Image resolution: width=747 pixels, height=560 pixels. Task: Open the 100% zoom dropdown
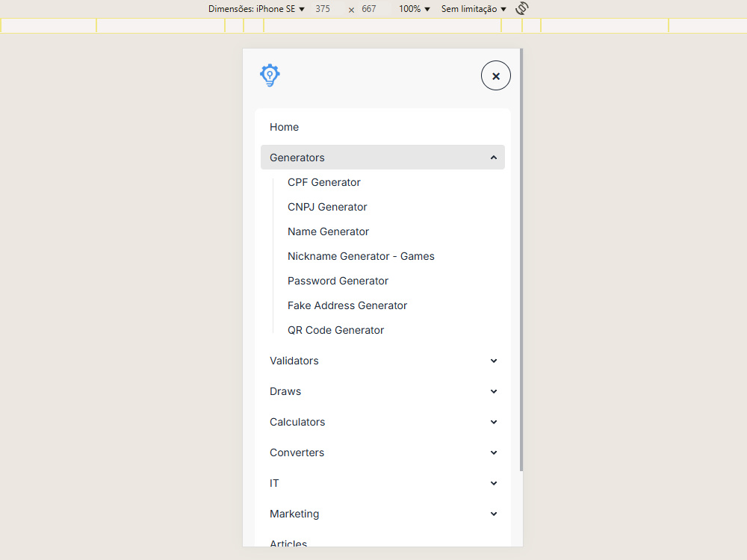pos(414,9)
